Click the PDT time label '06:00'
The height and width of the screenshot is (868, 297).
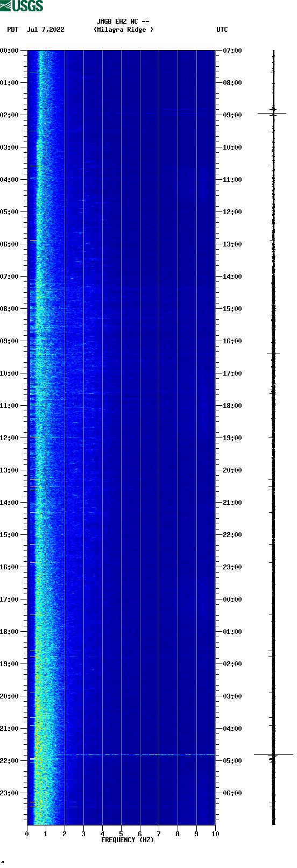pyautogui.click(x=10, y=244)
